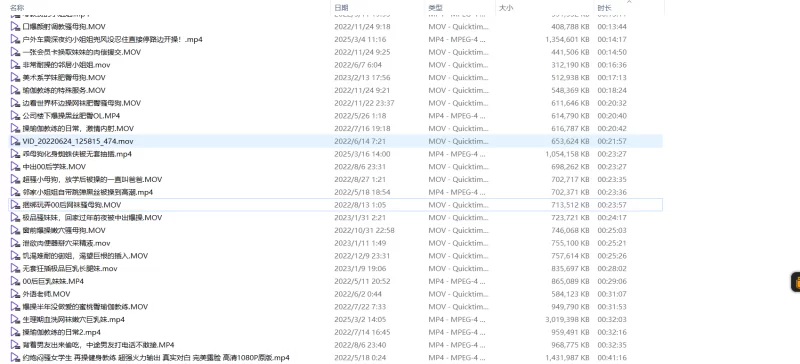This screenshot has width=800, height=364.
Task: Click the duration cell 00:20:32
Action: (x=612, y=103)
